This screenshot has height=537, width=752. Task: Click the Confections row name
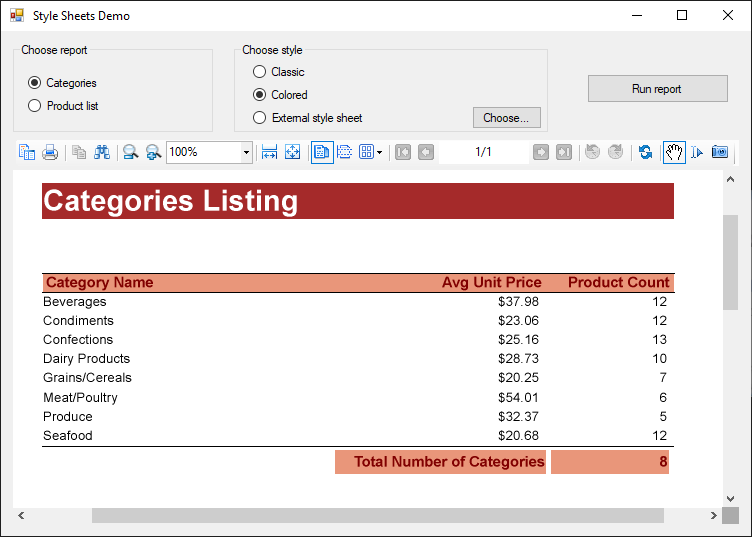click(x=78, y=339)
